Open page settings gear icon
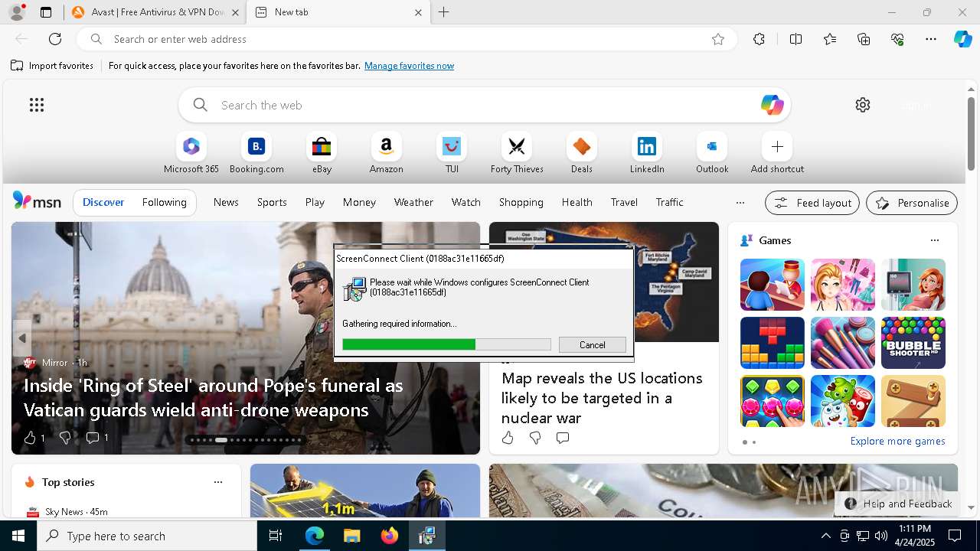Viewport: 980px width, 551px height. (x=863, y=105)
